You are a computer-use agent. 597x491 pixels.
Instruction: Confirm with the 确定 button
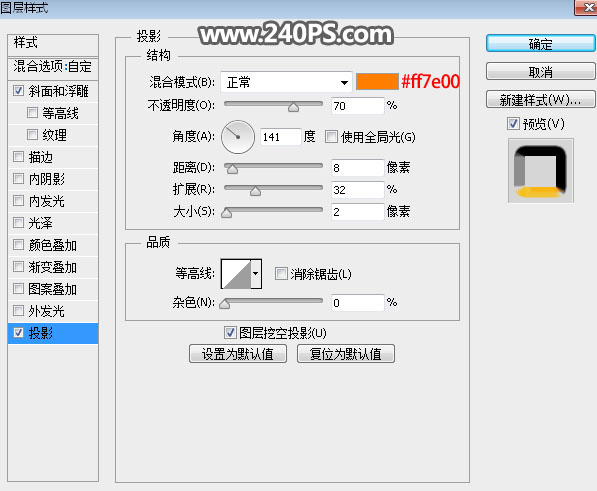point(540,44)
